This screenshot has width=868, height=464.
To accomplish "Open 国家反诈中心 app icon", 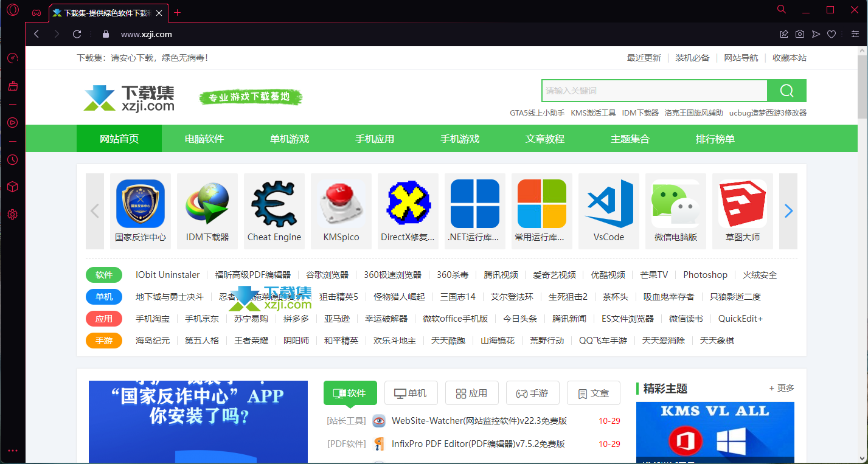I will coord(141,211).
